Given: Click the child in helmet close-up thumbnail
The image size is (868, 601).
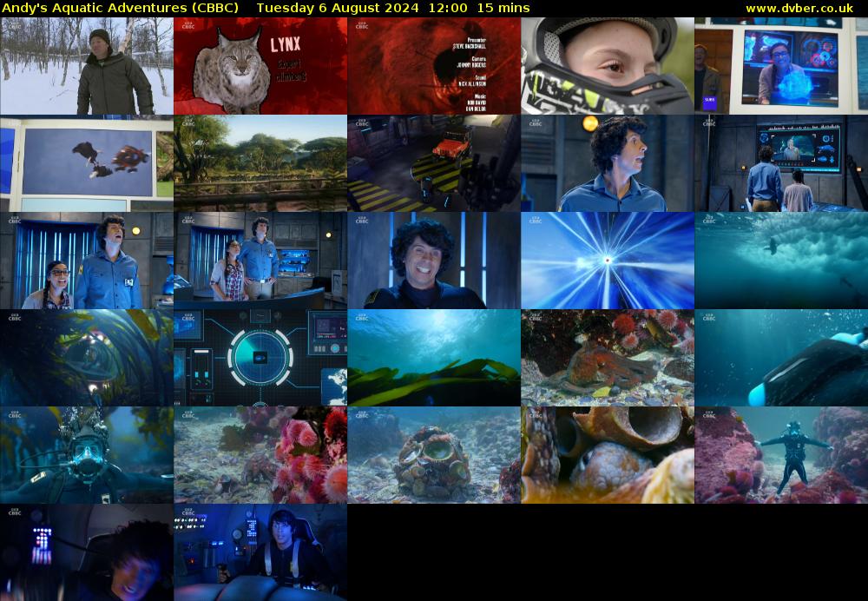Looking at the screenshot, I should (x=608, y=66).
